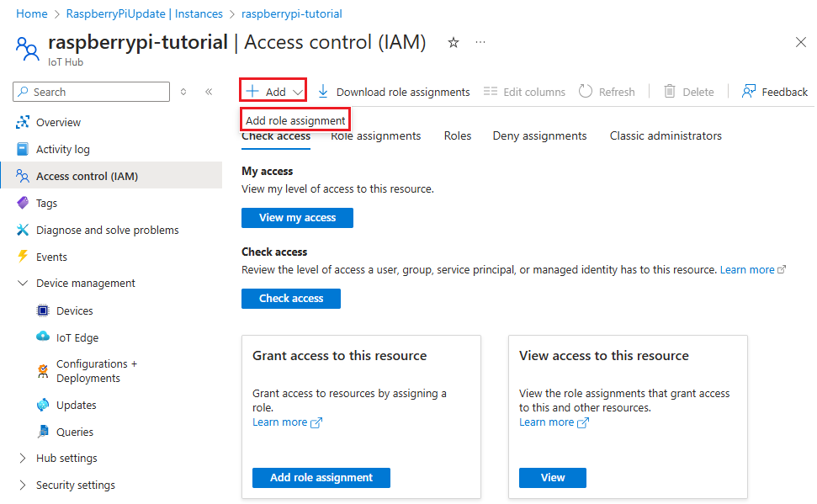Select Add role assignment from dropdown menu
The height and width of the screenshot is (504, 817).
[295, 120]
